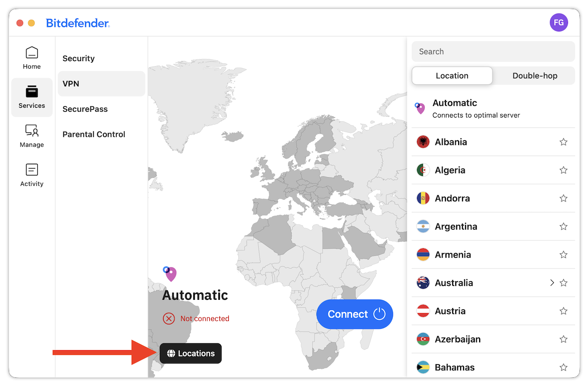Viewport: 588px width, 387px height.
Task: Click into the Search field
Action: point(493,51)
